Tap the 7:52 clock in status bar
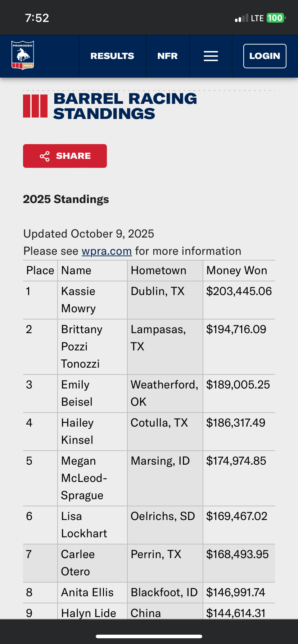 click(37, 18)
